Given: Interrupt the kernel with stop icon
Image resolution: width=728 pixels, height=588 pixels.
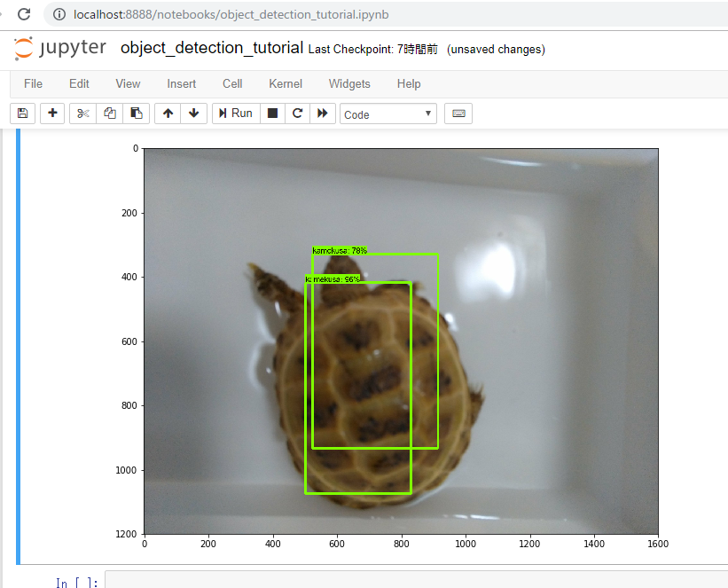Looking at the screenshot, I should pyautogui.click(x=273, y=114).
